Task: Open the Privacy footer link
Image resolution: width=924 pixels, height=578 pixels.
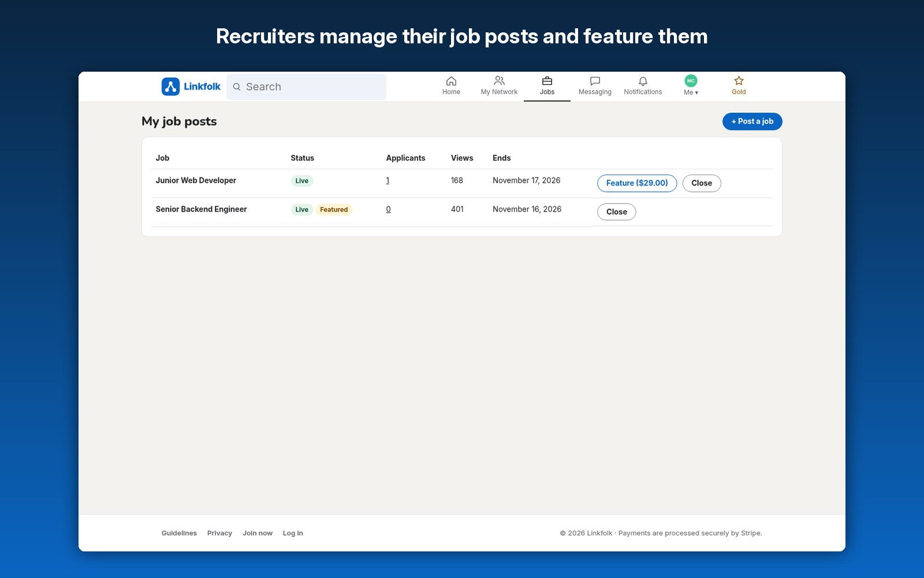Action: [x=219, y=533]
